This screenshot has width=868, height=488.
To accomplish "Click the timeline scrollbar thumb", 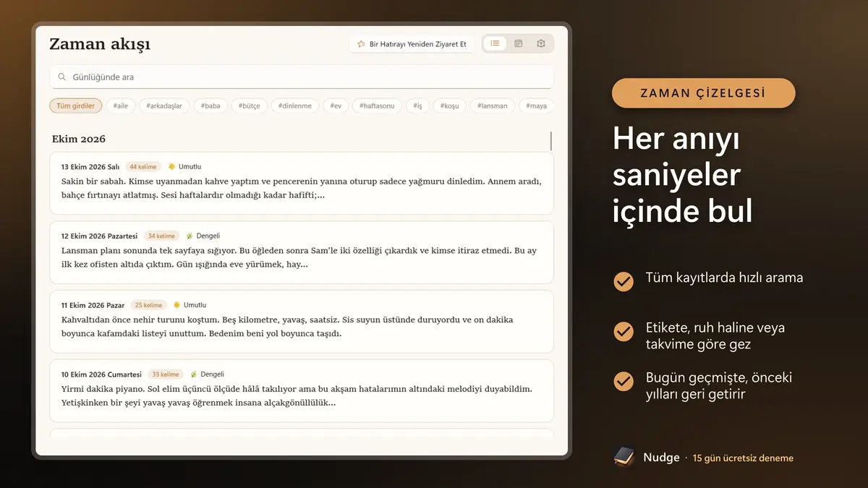I will 551,141.
